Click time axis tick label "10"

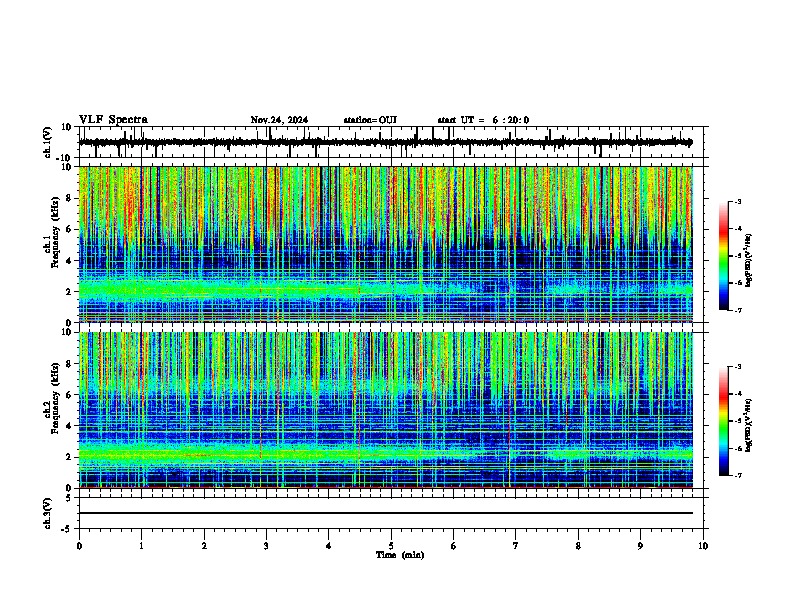(x=703, y=546)
